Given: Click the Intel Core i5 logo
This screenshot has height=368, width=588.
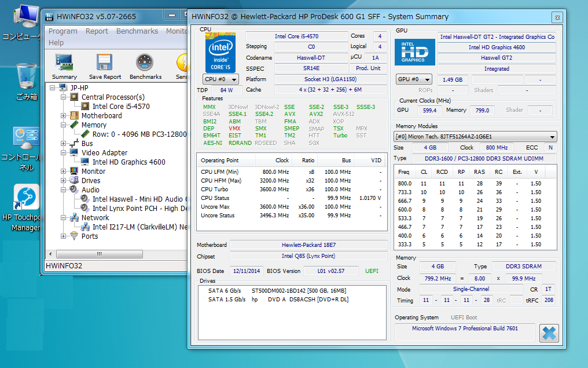Looking at the screenshot, I should point(220,52).
